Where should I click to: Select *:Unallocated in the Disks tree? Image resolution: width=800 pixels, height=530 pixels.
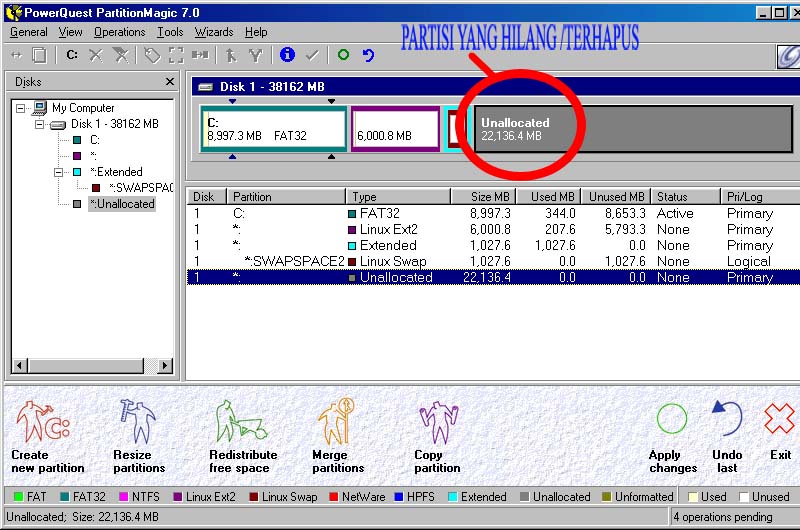[x=122, y=204]
